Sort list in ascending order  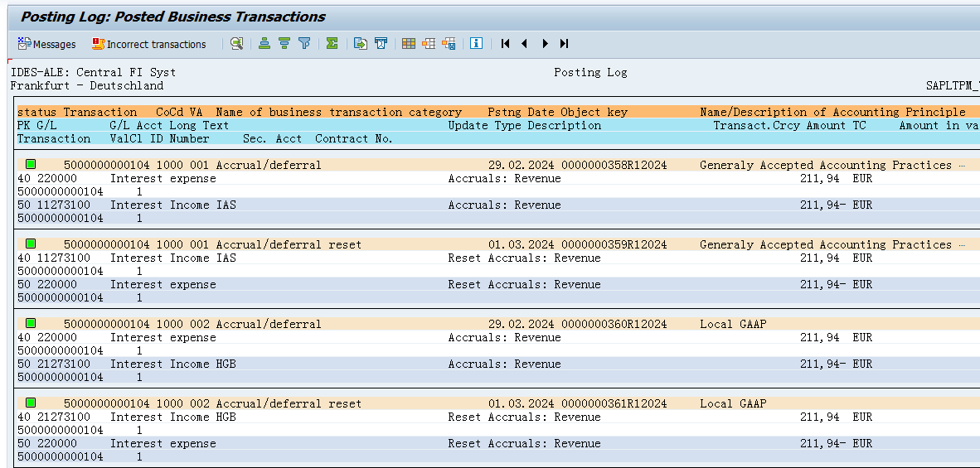point(264,44)
